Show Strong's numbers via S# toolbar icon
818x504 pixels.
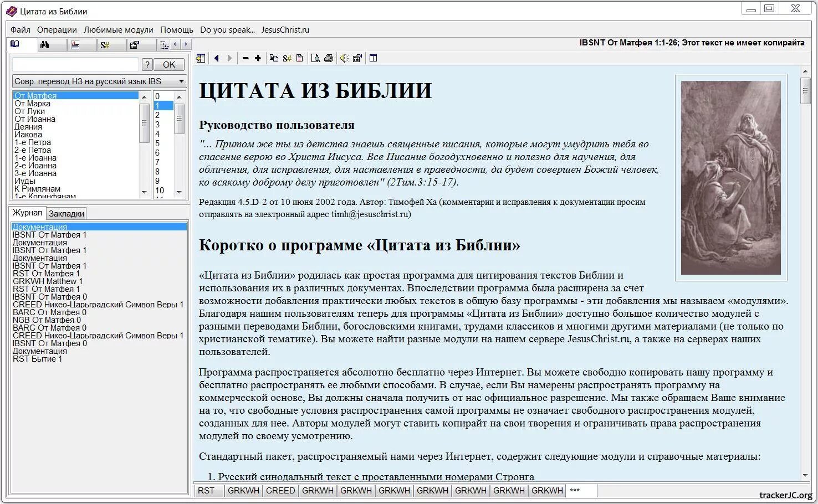pos(287,57)
